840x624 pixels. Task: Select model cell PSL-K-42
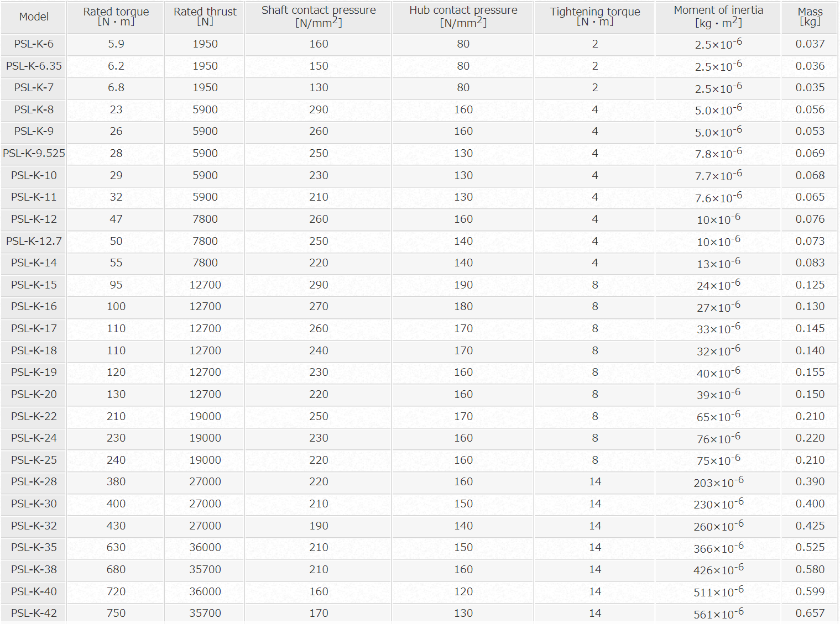pos(34,613)
